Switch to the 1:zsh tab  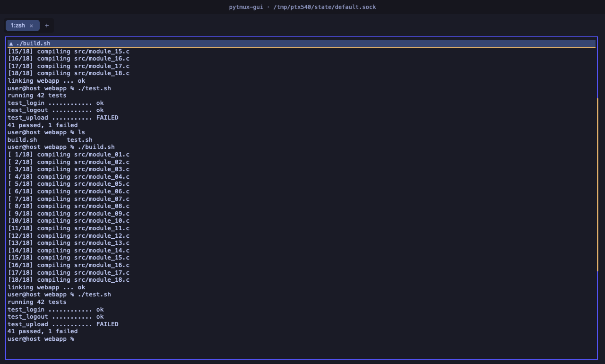click(22, 26)
